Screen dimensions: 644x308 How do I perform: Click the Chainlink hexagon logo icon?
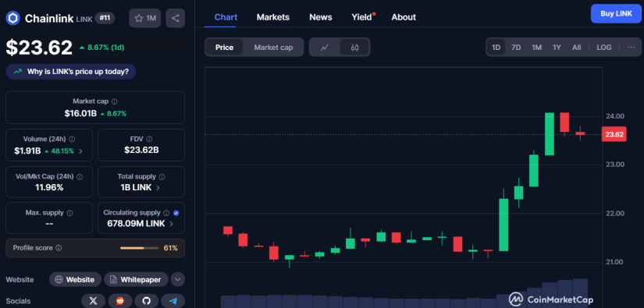[x=12, y=18]
